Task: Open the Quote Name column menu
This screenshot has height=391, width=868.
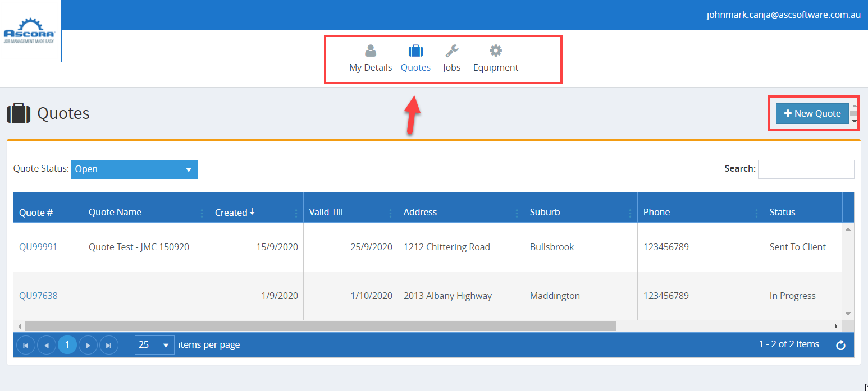Action: point(202,213)
